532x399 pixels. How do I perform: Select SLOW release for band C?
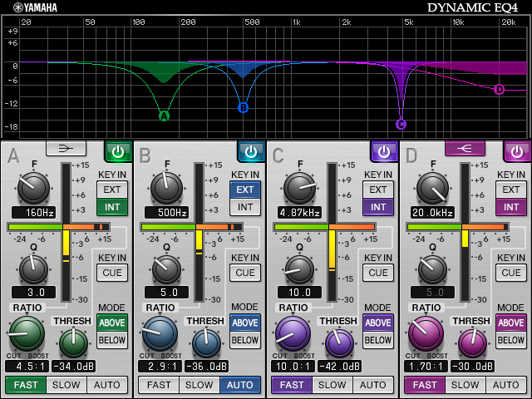332,385
